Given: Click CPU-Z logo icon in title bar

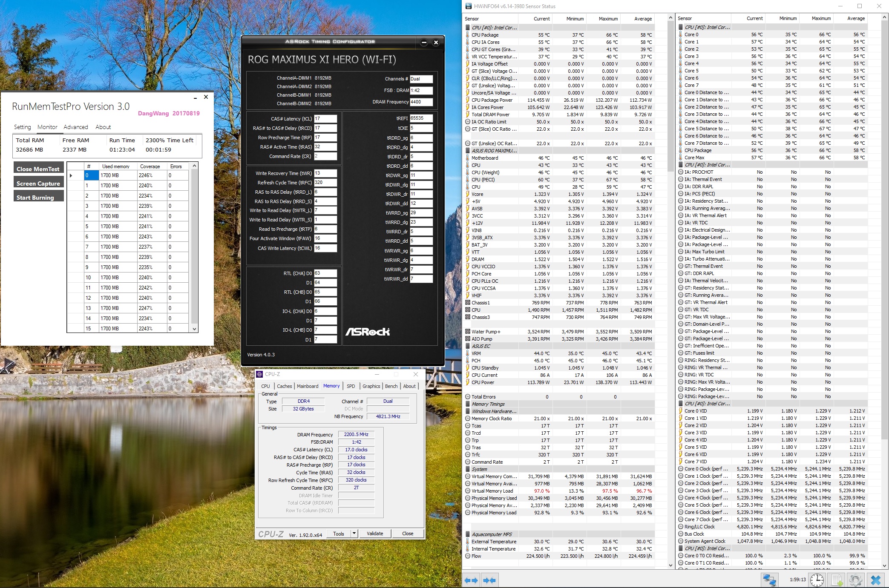Looking at the screenshot, I should point(259,374).
